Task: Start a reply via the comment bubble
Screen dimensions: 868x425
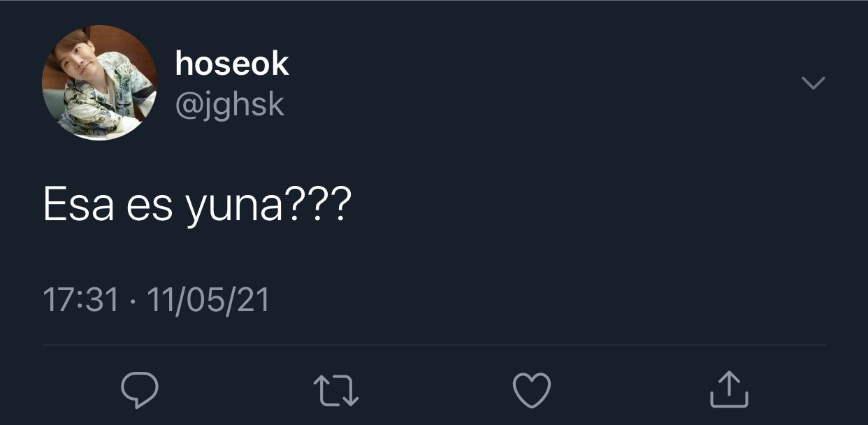Action: coord(139,389)
